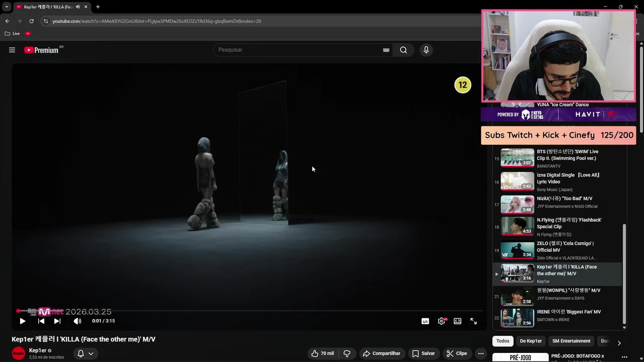Open the on-screen keyboard icon in search

(x=386, y=50)
